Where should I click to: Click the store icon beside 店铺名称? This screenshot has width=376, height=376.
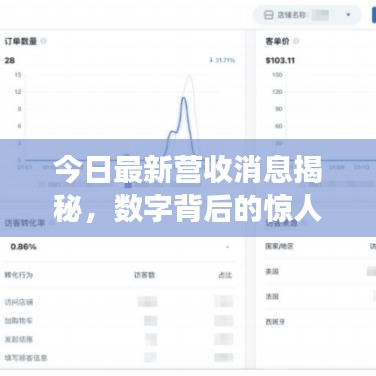(269, 15)
